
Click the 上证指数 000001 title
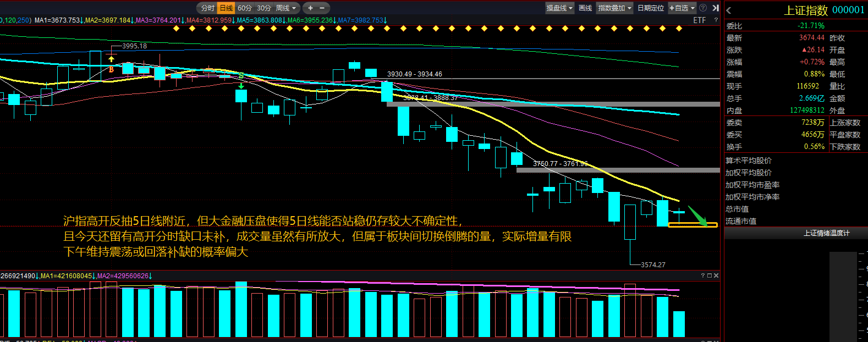(824, 10)
